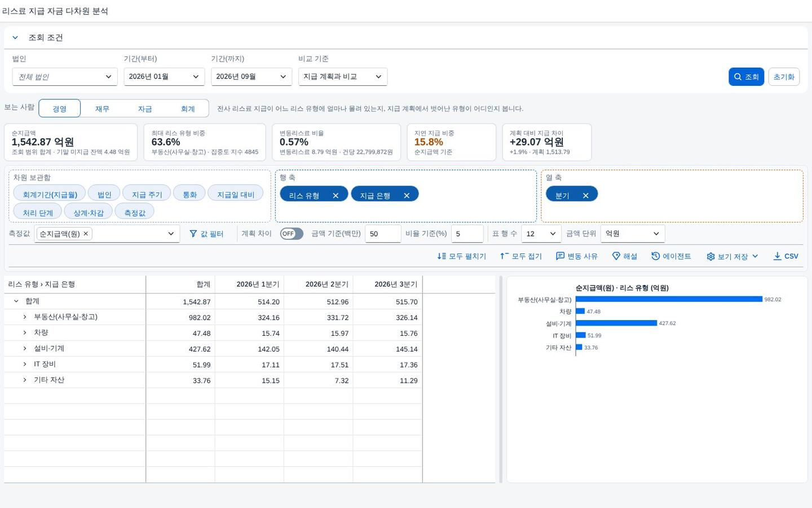Viewport: 812px width, 508px height.
Task: Open the 변동 사유 comment icon
Action: tap(560, 256)
